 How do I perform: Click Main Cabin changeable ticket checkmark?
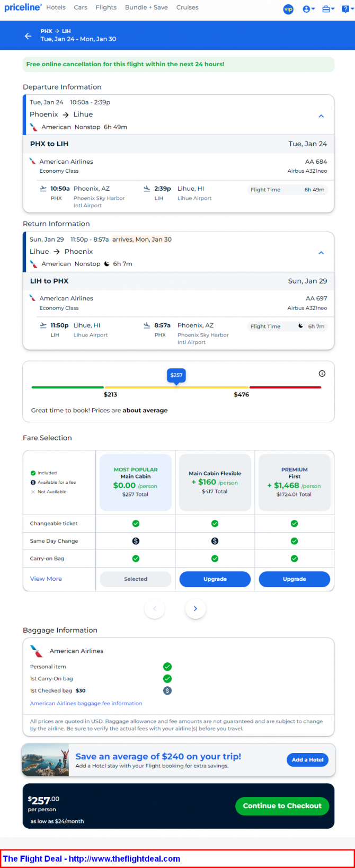point(136,524)
